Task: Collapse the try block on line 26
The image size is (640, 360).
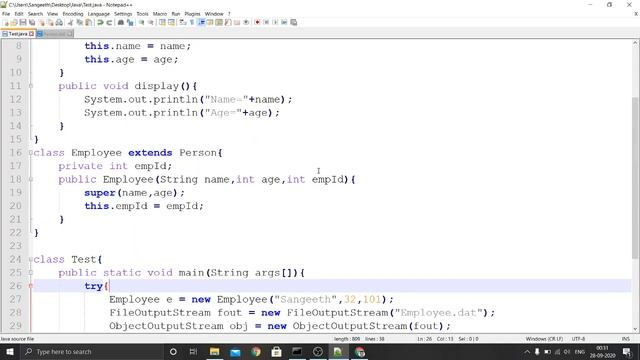Action: (x=31, y=286)
